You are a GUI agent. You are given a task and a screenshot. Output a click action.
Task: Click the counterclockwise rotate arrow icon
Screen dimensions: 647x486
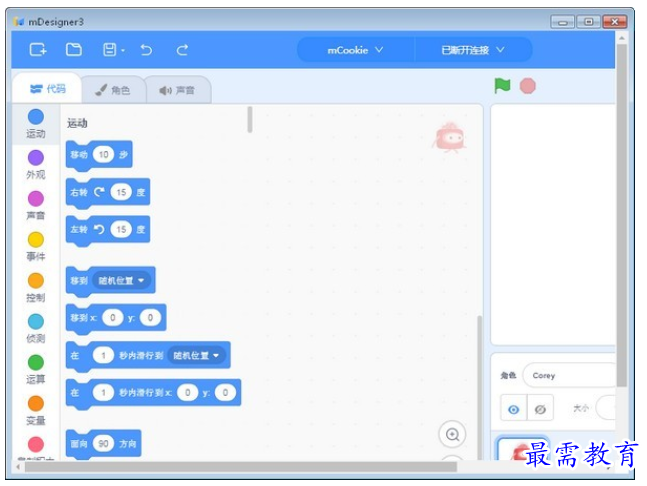[99, 229]
